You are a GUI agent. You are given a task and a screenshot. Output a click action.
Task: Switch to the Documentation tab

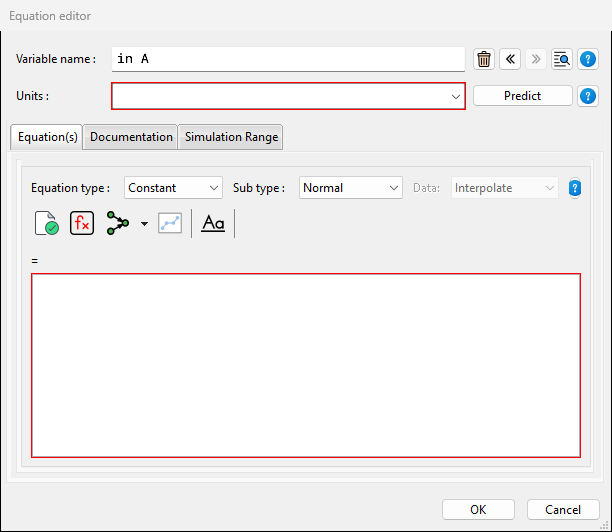click(x=132, y=137)
